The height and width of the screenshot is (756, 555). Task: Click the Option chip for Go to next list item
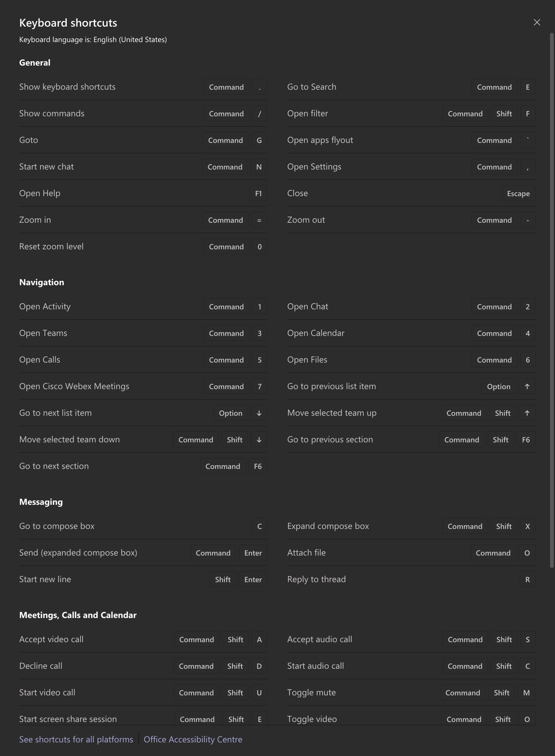(x=230, y=413)
